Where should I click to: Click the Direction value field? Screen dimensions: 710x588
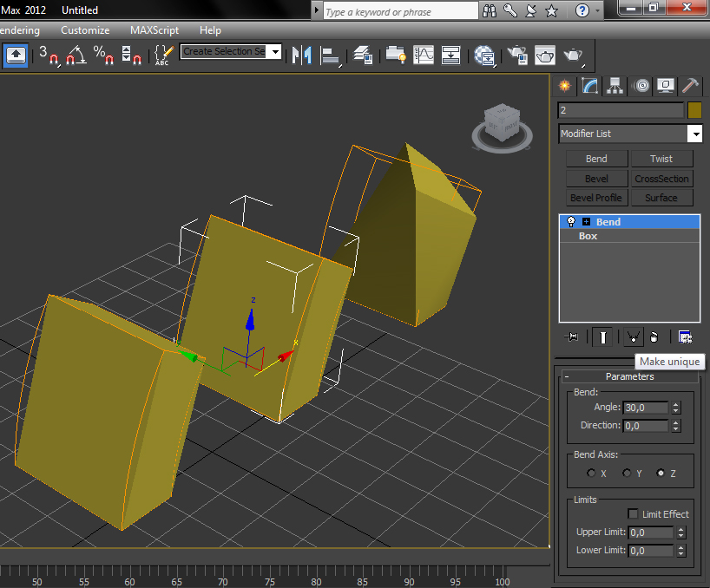645,426
